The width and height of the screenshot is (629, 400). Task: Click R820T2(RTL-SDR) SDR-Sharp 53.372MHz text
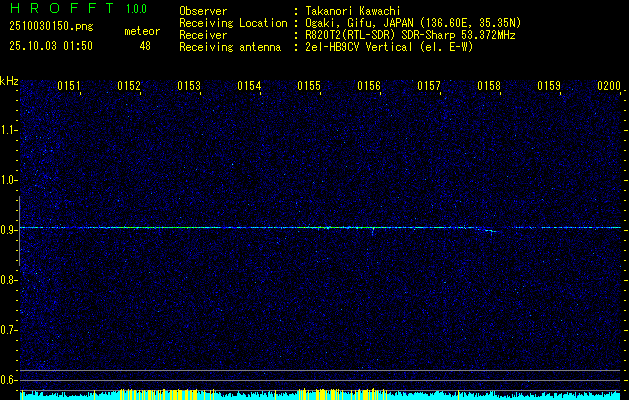click(410, 35)
